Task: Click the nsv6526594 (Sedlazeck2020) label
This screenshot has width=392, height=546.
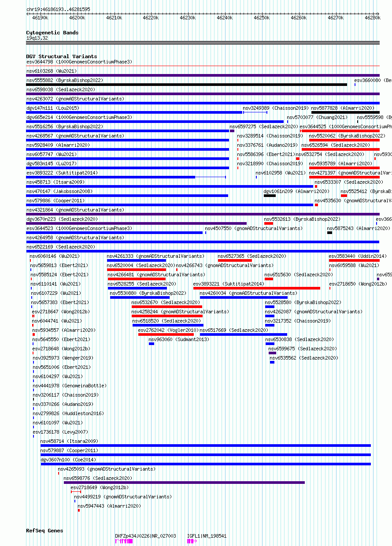Action: pyautogui.click(x=336, y=145)
